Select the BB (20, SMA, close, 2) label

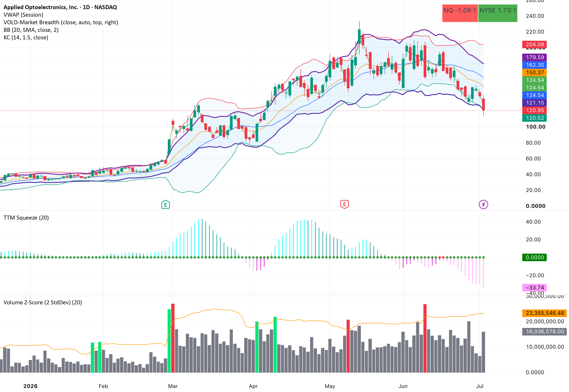[31, 30]
